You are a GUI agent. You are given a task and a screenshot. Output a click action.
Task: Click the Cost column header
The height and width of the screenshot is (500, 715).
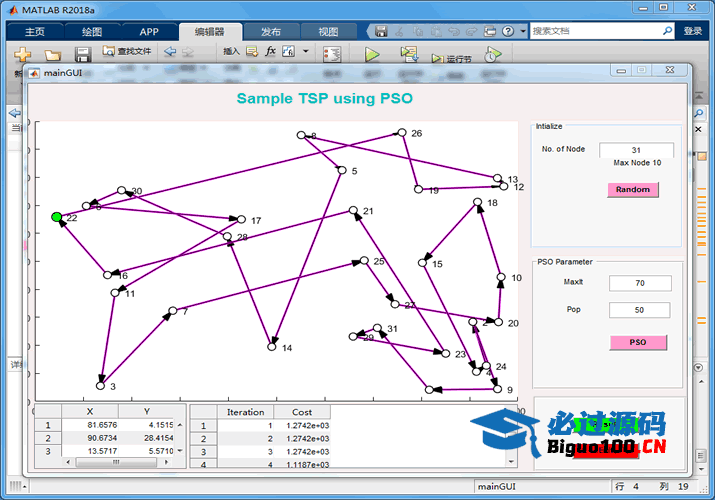[302, 412]
